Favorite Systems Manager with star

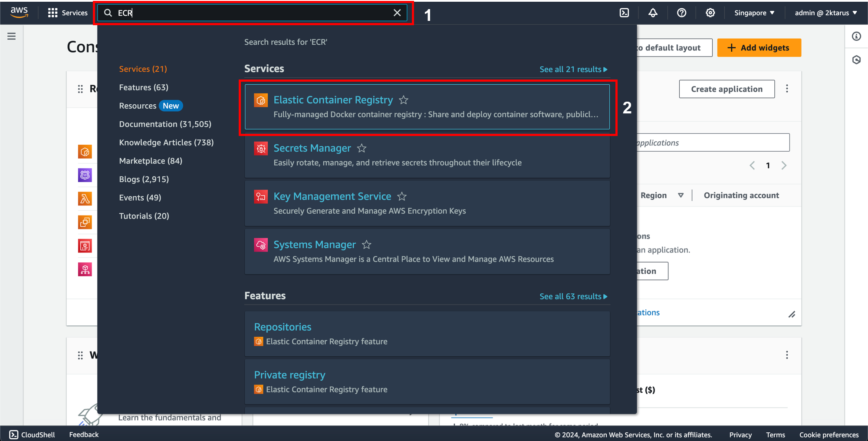(x=367, y=245)
